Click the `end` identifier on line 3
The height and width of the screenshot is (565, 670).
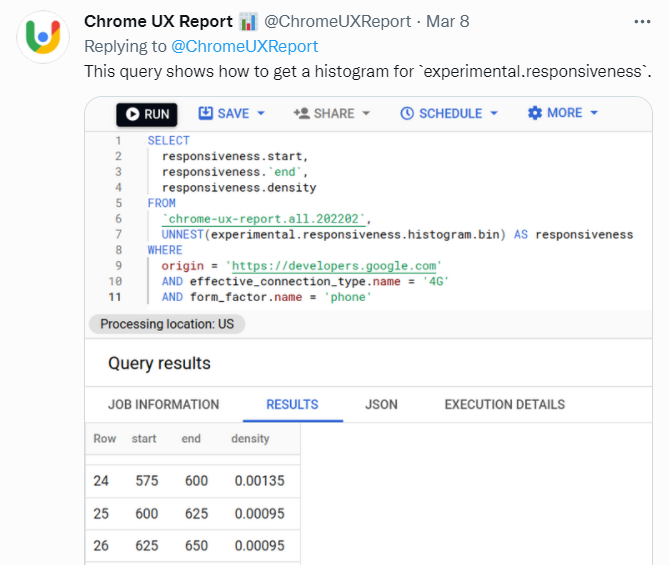click(x=285, y=172)
